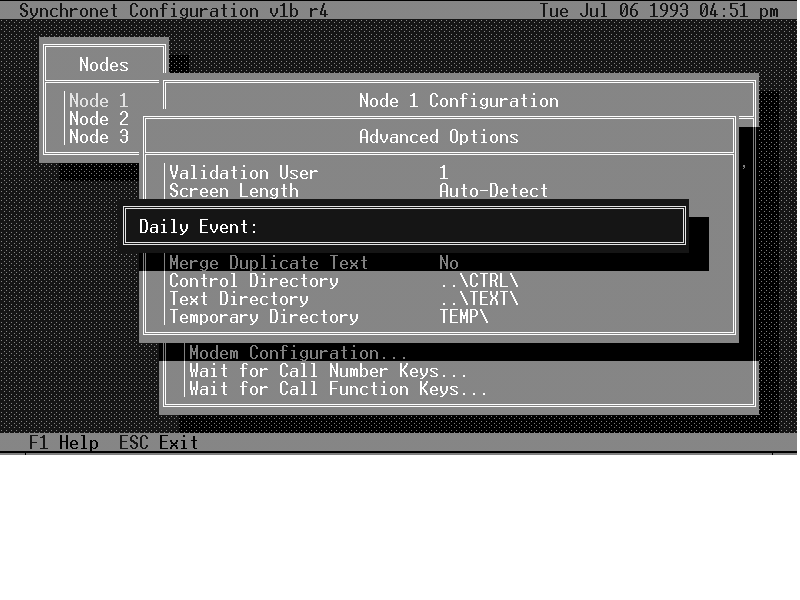Image resolution: width=800 pixels, height=600 pixels.
Task: Click the Advanced Options title
Action: 439,137
